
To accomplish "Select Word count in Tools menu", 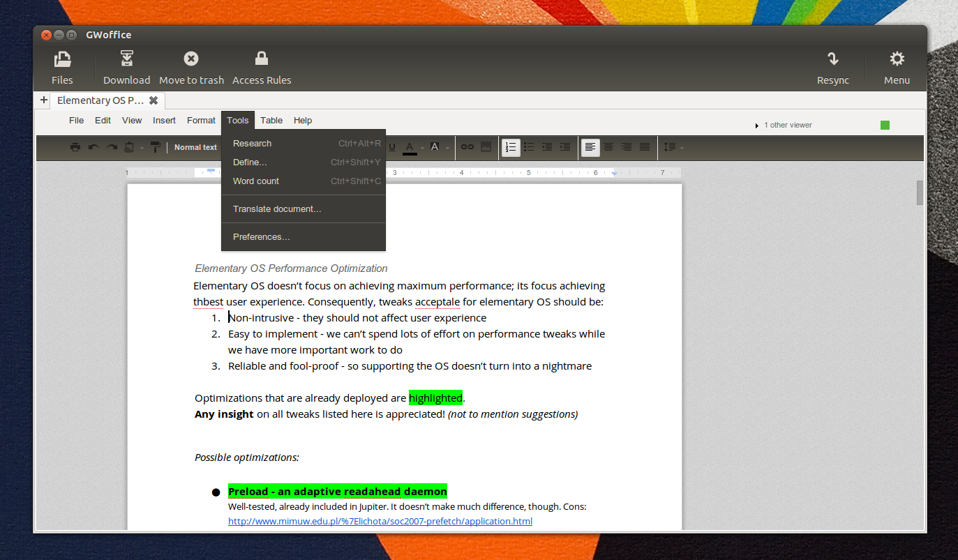I will pos(304,181).
